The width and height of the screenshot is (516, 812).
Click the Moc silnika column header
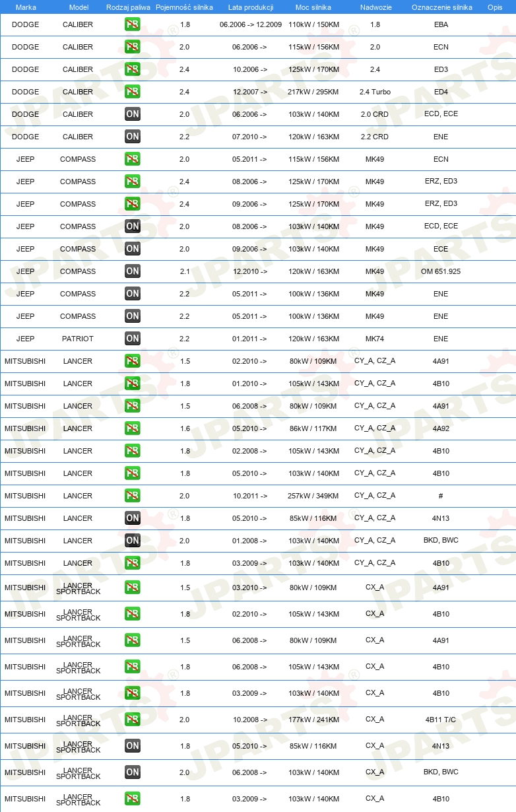point(313,7)
